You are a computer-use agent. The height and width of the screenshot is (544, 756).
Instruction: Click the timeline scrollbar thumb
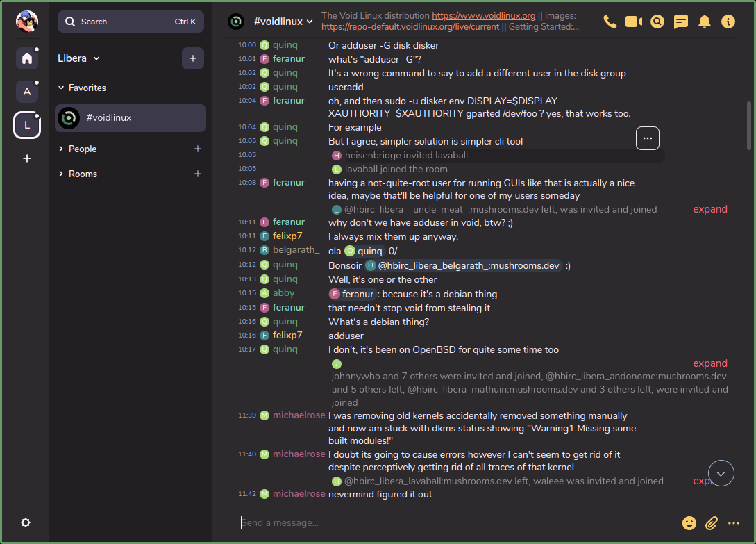point(749,126)
